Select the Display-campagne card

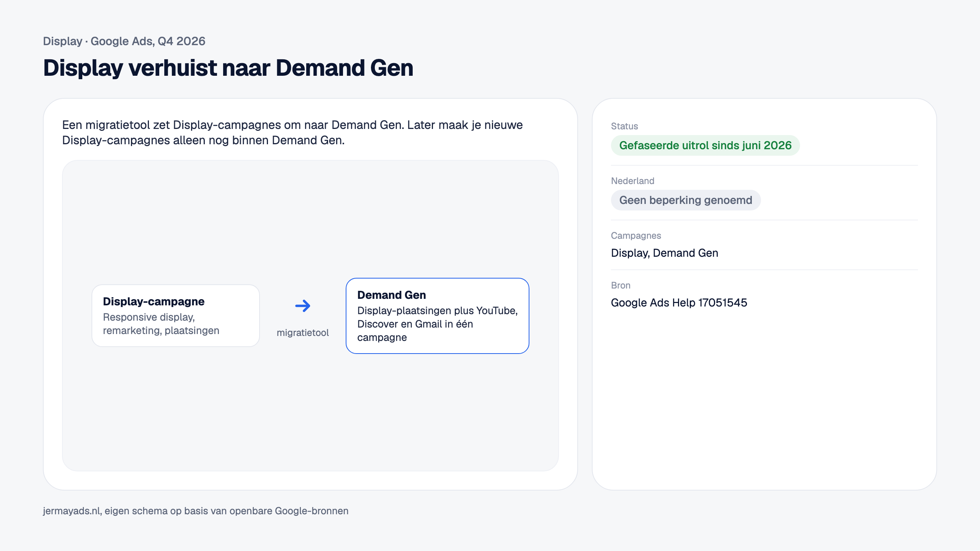click(x=176, y=316)
